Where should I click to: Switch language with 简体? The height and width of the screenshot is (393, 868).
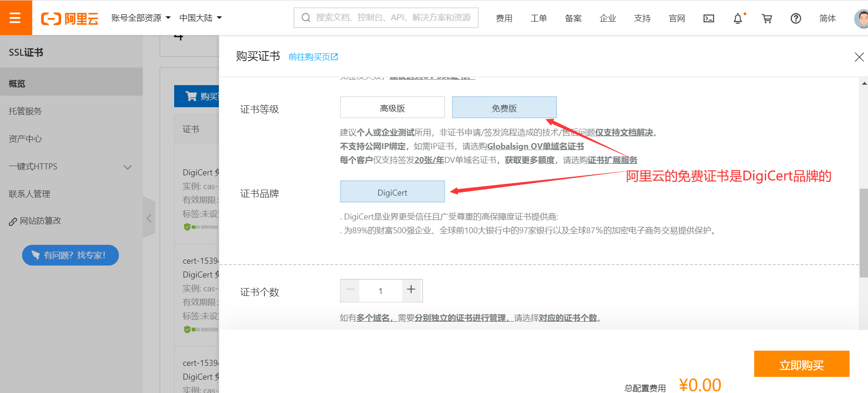(827, 18)
